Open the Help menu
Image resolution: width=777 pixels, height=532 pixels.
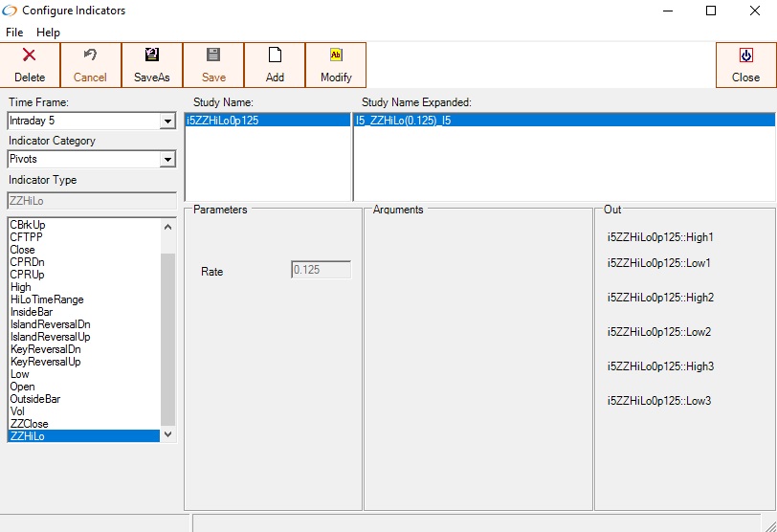pos(48,33)
